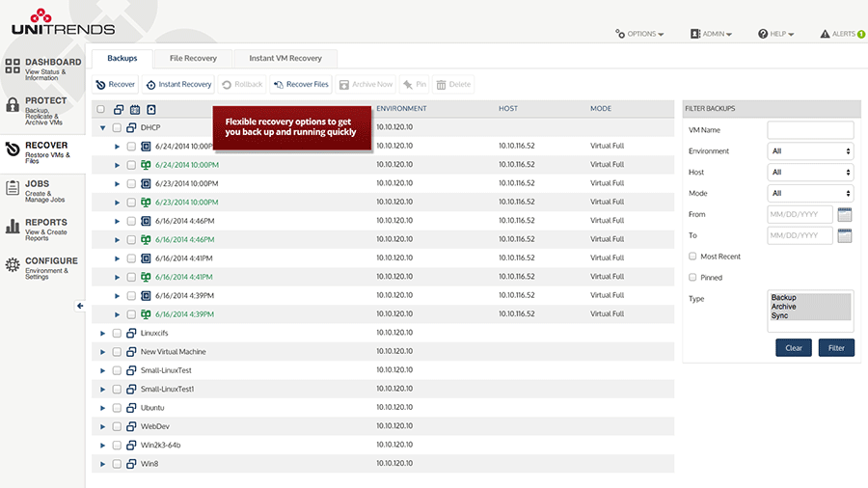Click the From date input field
868x488 pixels.
(800, 214)
